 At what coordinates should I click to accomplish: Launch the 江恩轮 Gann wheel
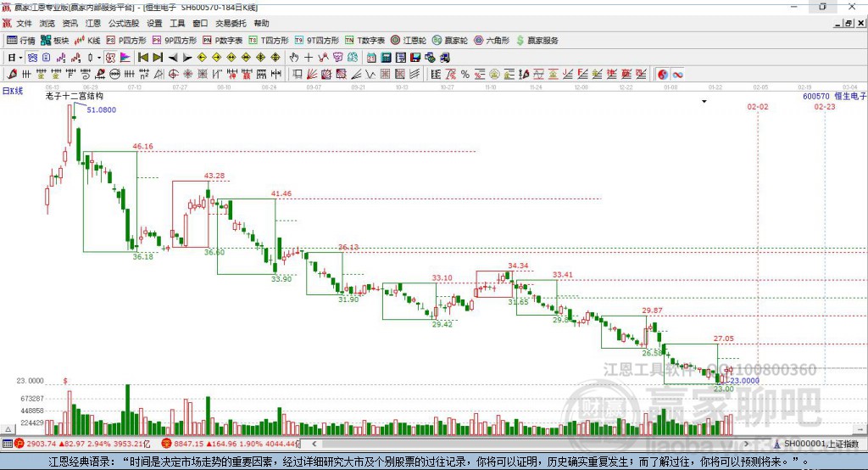pyautogui.click(x=409, y=41)
